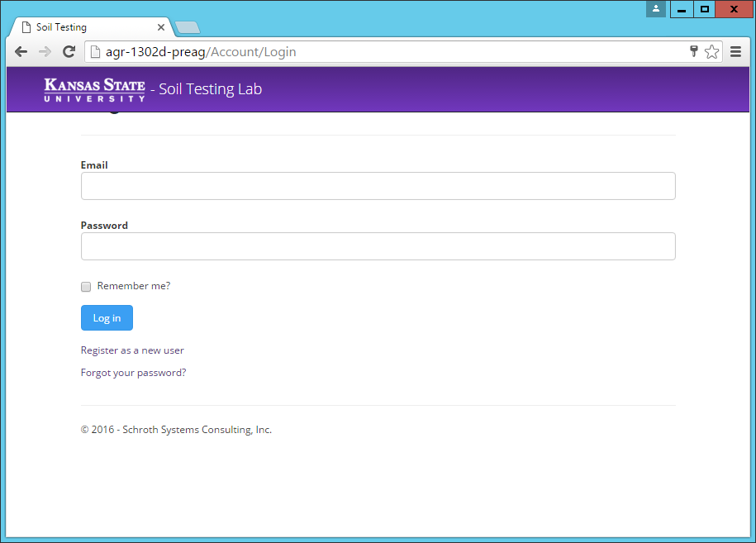
Task: Open Forgot your password link
Action: (133, 373)
